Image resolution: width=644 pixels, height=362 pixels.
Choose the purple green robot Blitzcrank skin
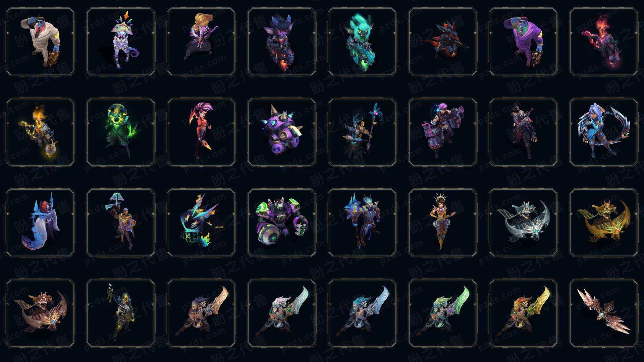282,223
